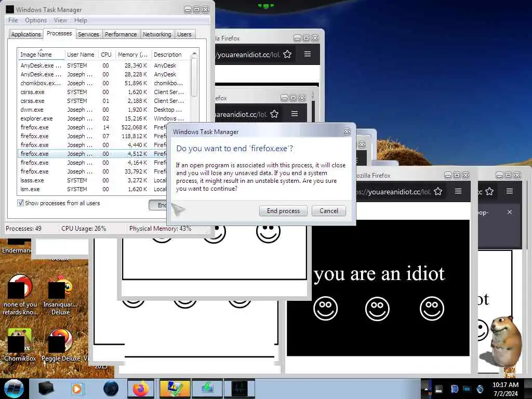Select the AnyDesk.exe row owned by SYSTEM
The image size is (532, 399).
(x=104, y=65)
